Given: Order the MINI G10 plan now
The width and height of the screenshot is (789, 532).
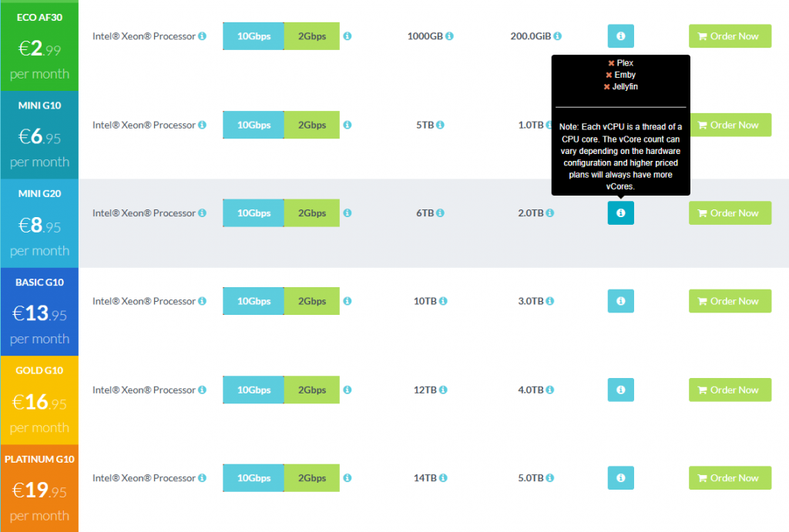Looking at the screenshot, I should pos(730,125).
